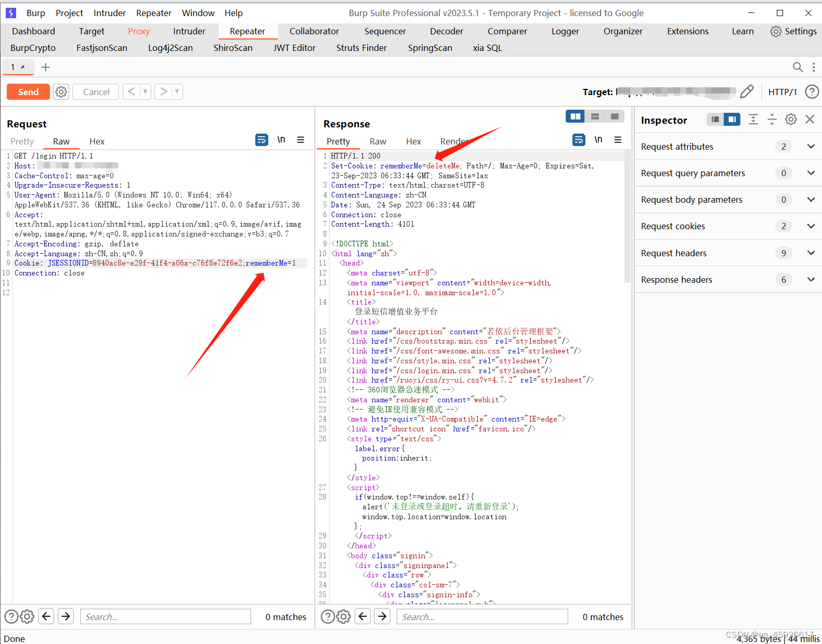Open the Burp menu

pyautogui.click(x=36, y=13)
